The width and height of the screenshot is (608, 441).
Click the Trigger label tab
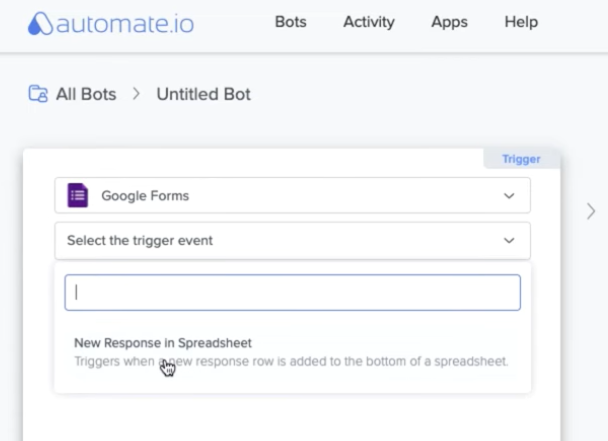[521, 159]
